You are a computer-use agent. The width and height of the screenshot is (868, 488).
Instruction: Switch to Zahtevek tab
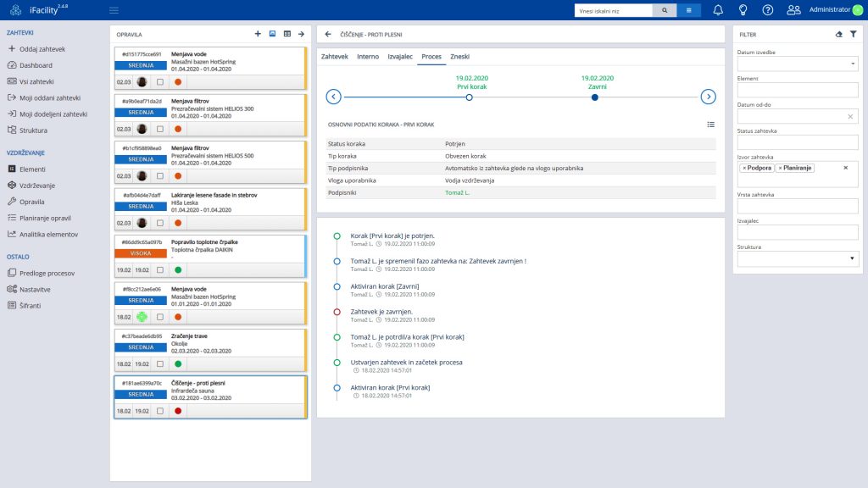click(334, 57)
